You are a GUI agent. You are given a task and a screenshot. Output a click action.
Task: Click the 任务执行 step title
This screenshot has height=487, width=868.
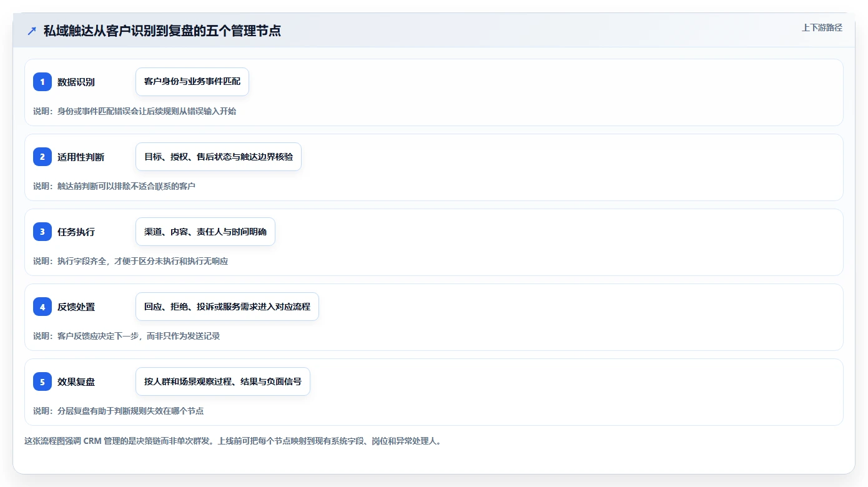[x=76, y=232]
